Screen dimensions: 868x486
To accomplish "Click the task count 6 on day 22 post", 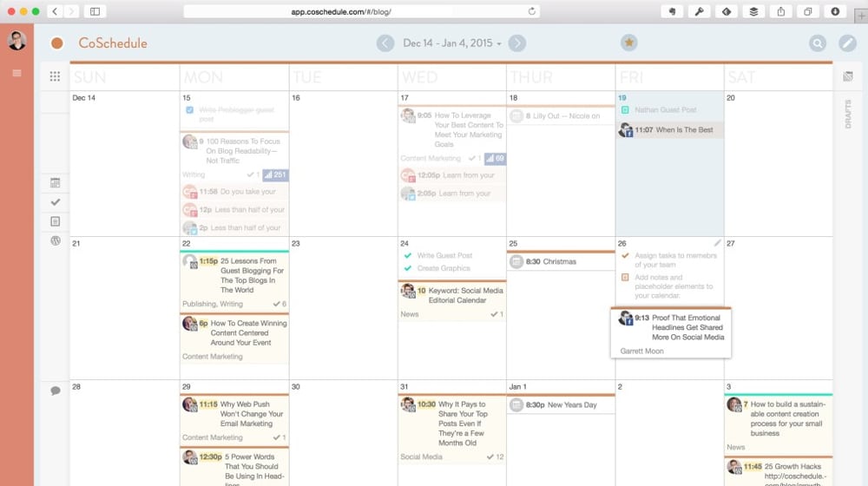I will click(279, 304).
